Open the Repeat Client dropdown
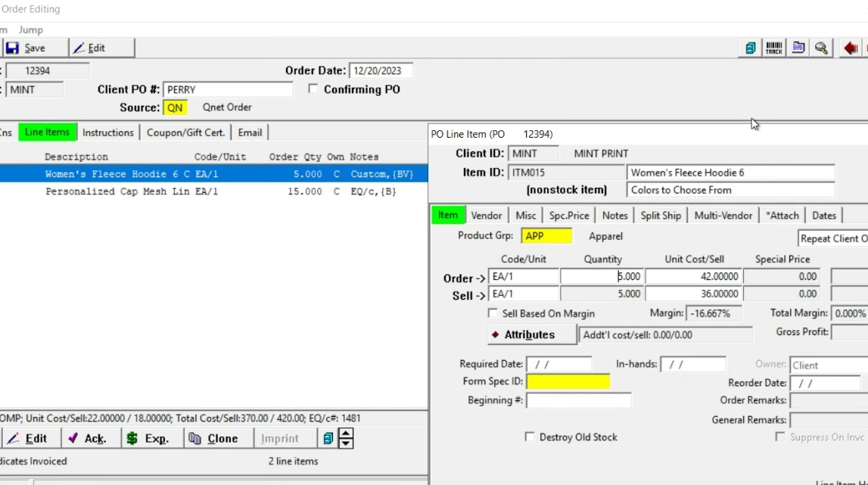This screenshot has width=868, height=485. pos(832,238)
